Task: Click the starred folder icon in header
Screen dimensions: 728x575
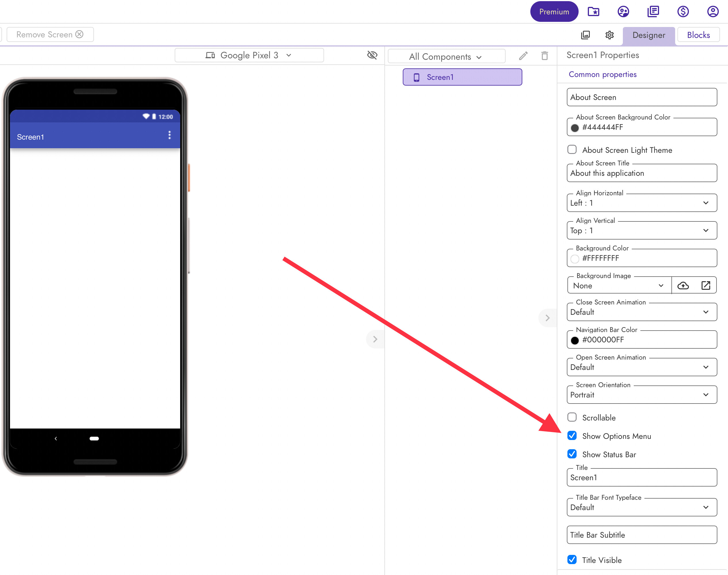Action: [593, 12]
